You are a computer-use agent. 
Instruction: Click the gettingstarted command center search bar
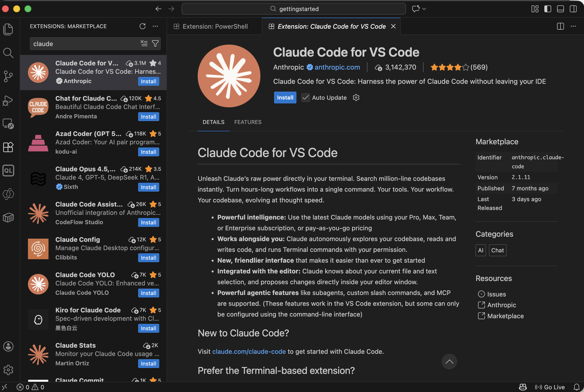[x=294, y=9]
